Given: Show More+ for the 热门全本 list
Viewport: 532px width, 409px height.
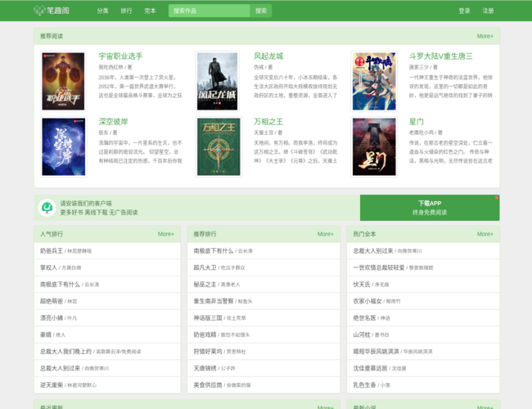Looking at the screenshot, I should pyautogui.click(x=485, y=234).
